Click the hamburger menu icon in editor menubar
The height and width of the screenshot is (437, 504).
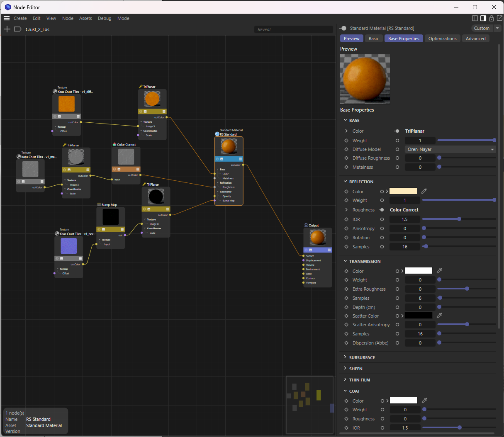pos(7,18)
